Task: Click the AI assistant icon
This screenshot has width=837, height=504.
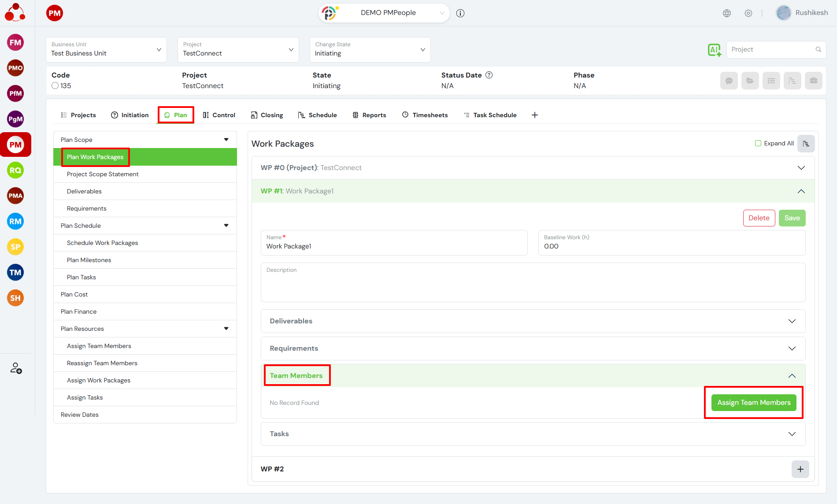Action: (x=714, y=50)
